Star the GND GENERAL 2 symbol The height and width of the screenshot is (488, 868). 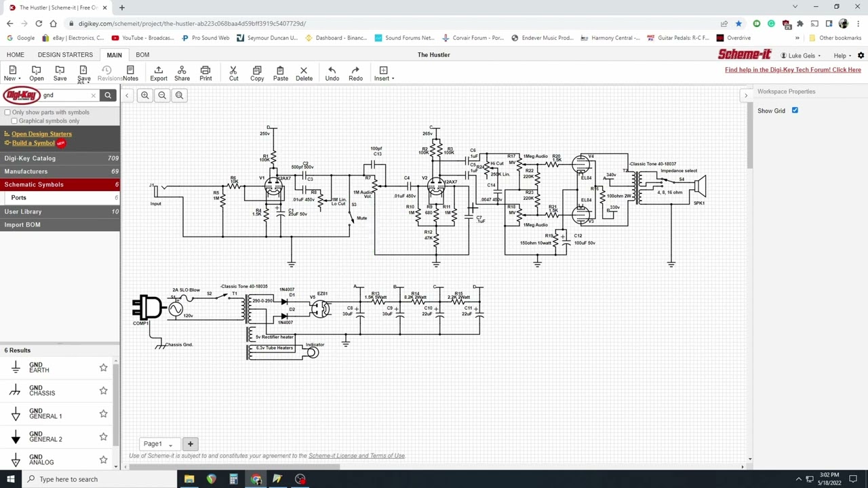[103, 436]
